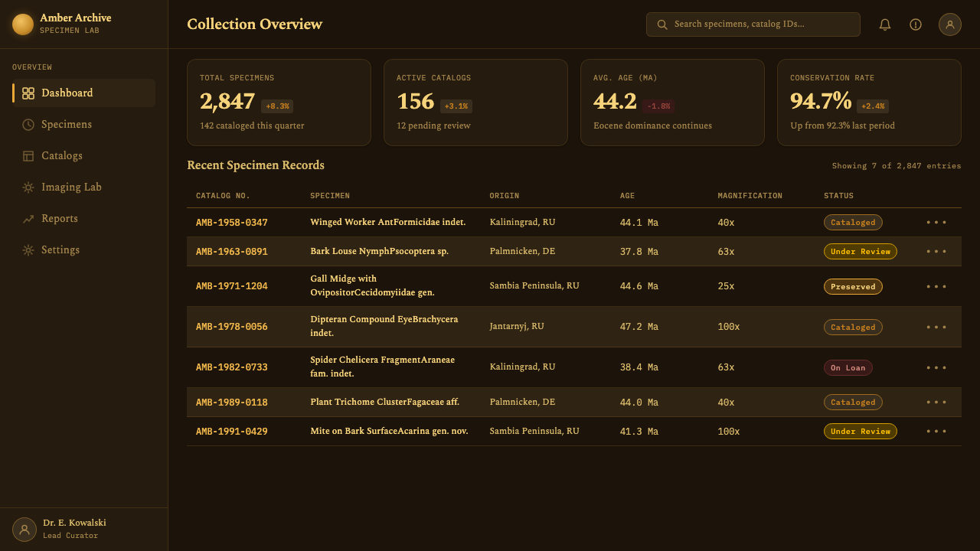Screen dimensions: 980x551
Task: Open row actions for AMB-1982-0733
Action: 936,368
